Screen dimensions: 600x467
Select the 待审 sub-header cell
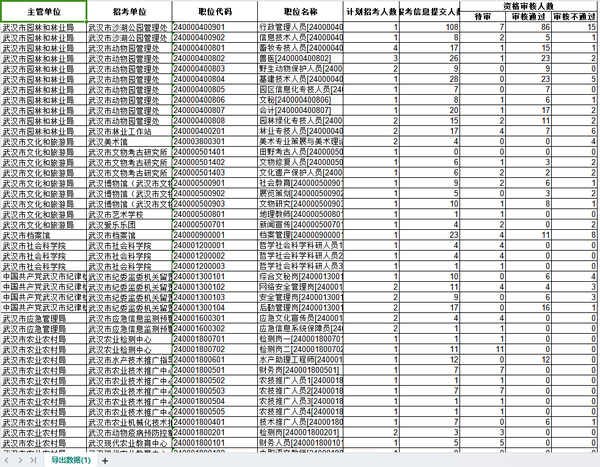pos(483,17)
